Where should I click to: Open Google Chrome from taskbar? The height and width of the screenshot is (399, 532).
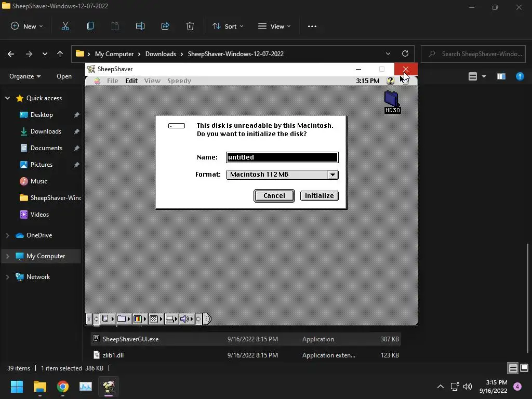[63, 387]
